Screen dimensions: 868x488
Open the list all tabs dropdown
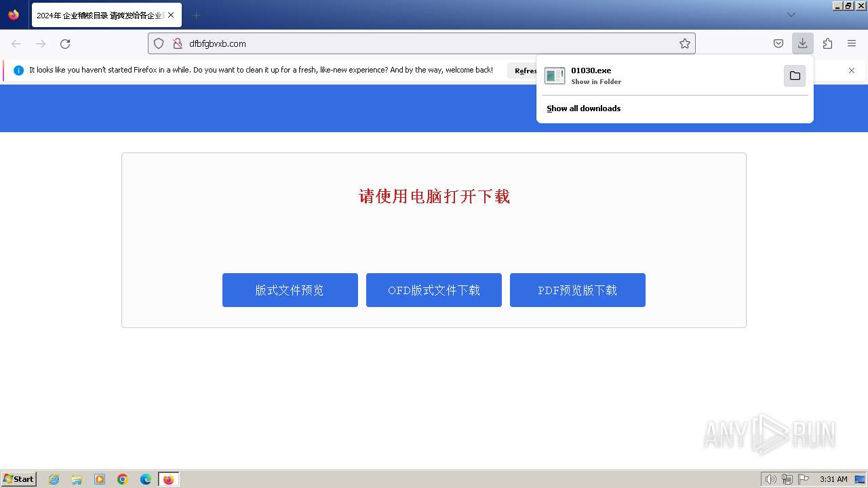pos(791,15)
